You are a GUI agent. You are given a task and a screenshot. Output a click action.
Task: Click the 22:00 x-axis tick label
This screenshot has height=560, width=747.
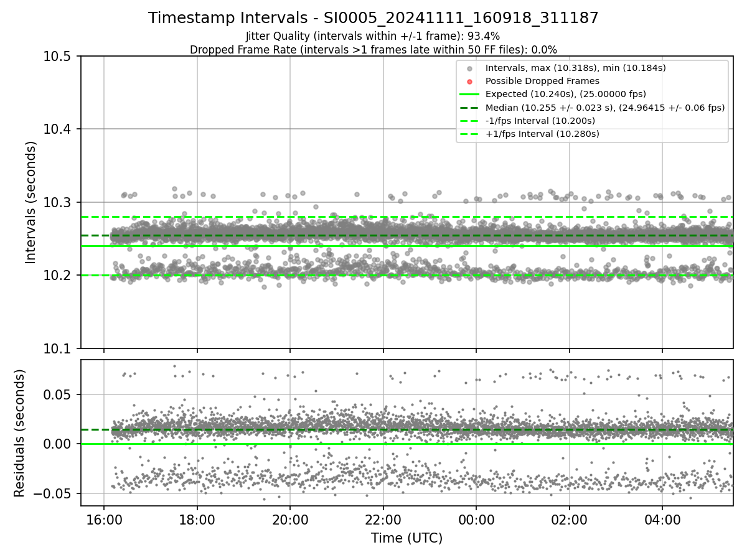click(x=383, y=519)
